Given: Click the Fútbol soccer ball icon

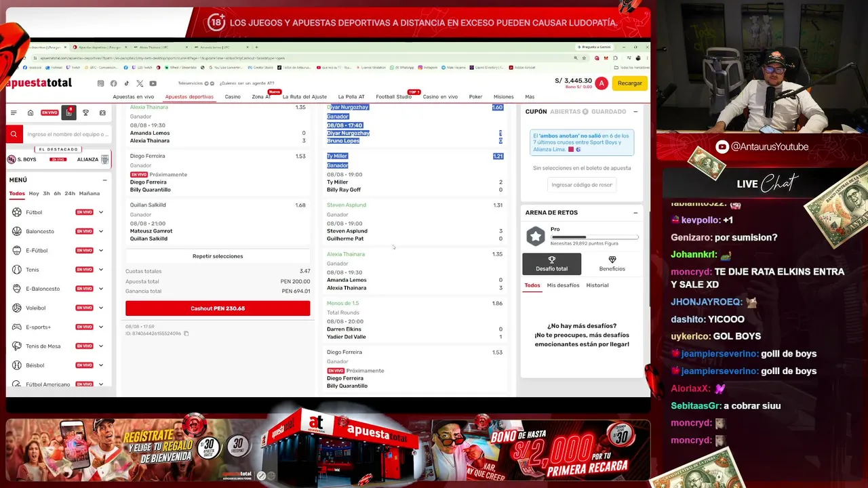Looking at the screenshot, I should point(17,212).
